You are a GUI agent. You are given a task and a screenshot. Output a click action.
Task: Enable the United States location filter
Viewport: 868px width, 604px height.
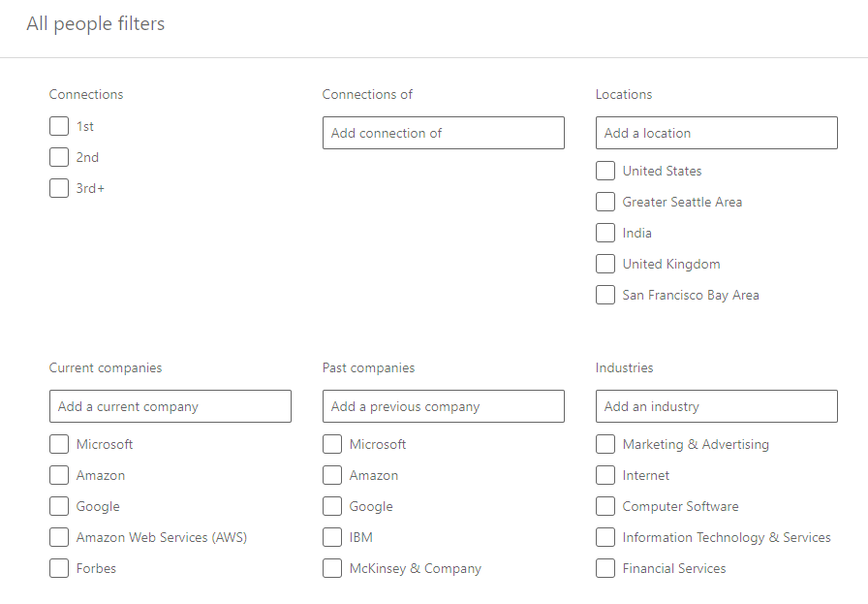click(604, 171)
